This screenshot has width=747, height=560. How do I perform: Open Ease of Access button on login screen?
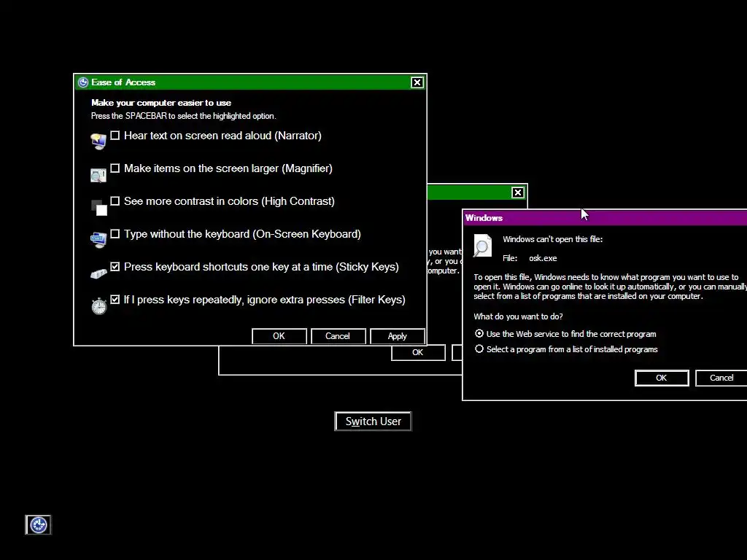[x=38, y=525]
